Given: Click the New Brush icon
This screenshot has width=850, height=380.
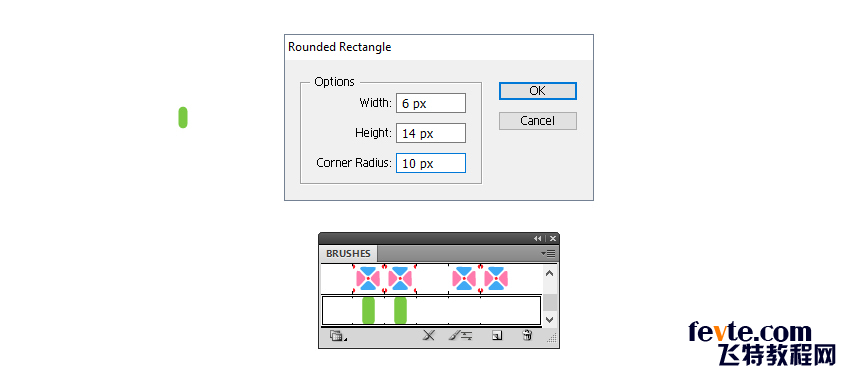Looking at the screenshot, I should [497, 336].
